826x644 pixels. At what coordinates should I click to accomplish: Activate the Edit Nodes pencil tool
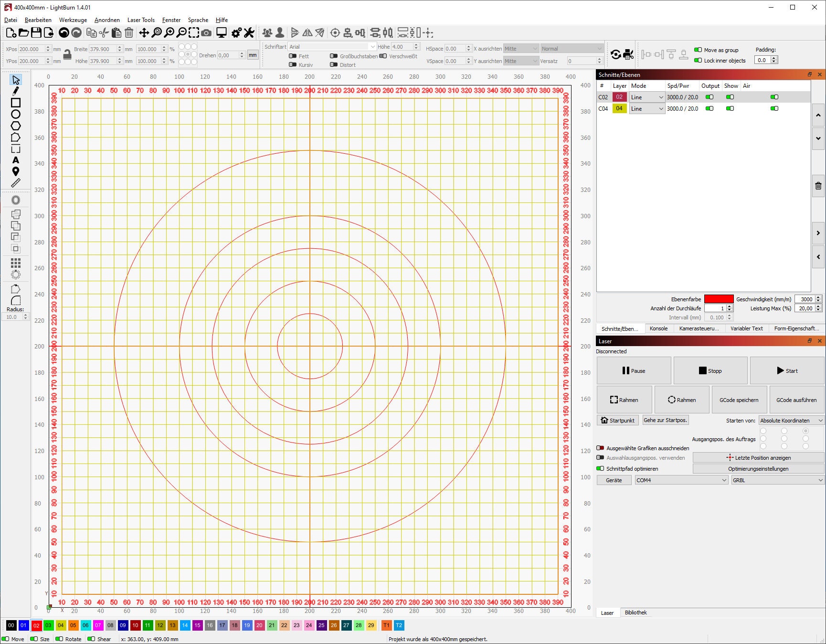click(x=16, y=91)
